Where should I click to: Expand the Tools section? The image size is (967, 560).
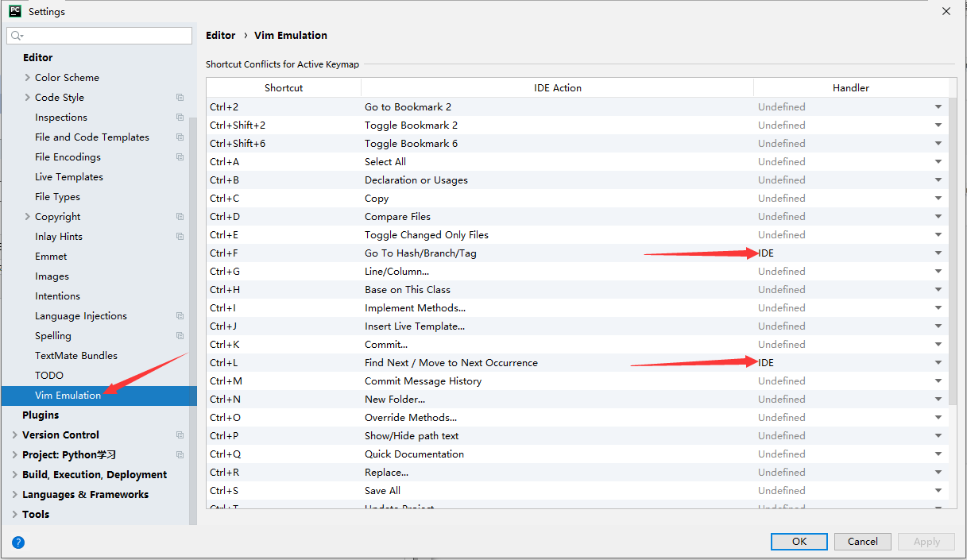15,515
